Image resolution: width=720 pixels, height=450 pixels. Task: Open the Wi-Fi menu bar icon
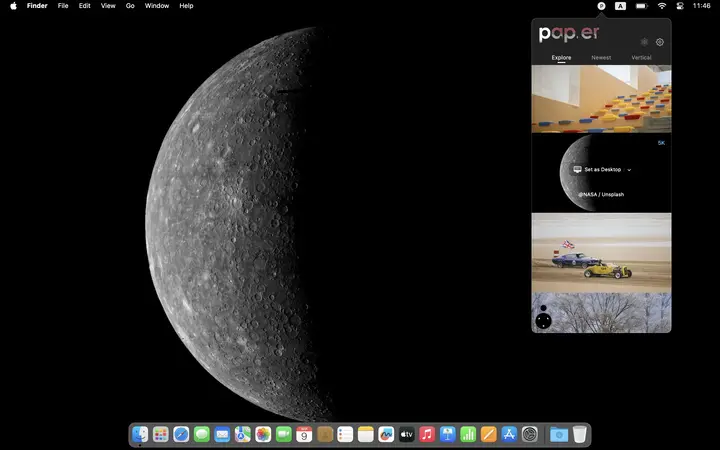[662, 6]
